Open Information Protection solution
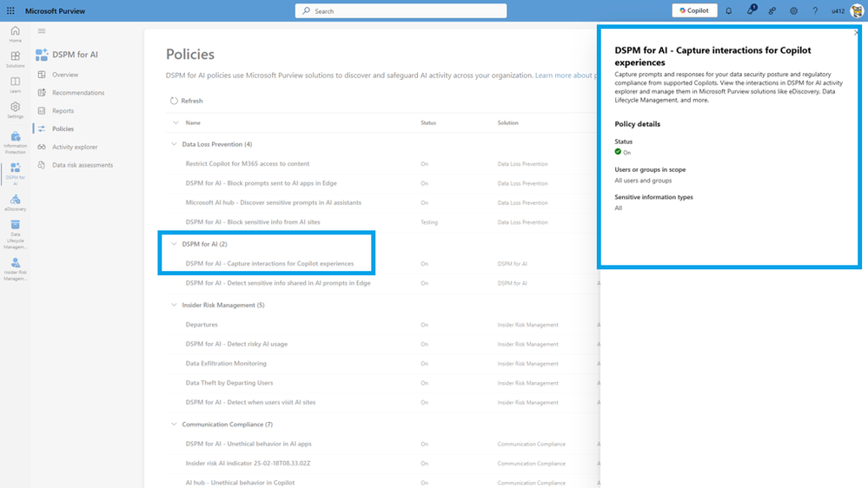The width and height of the screenshot is (868, 488). [x=15, y=142]
